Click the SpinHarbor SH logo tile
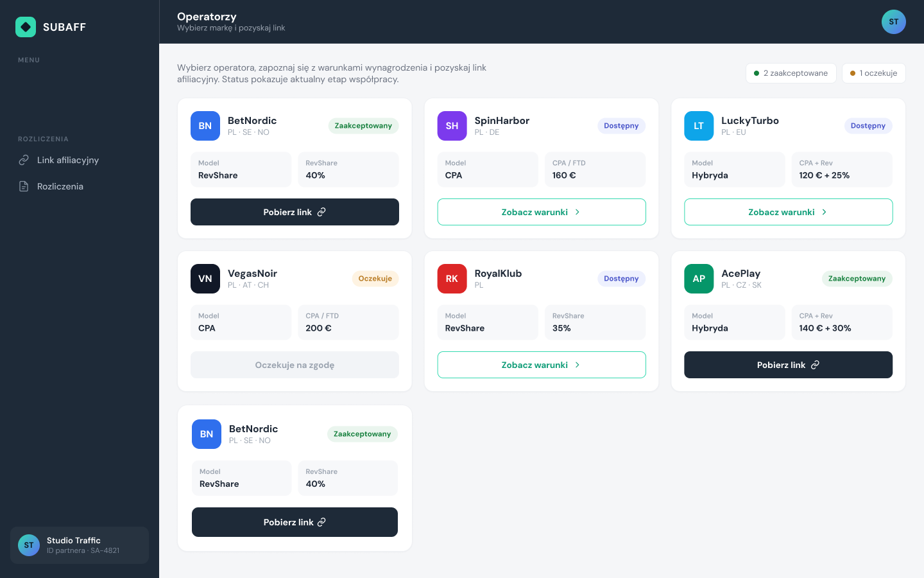 (x=452, y=126)
